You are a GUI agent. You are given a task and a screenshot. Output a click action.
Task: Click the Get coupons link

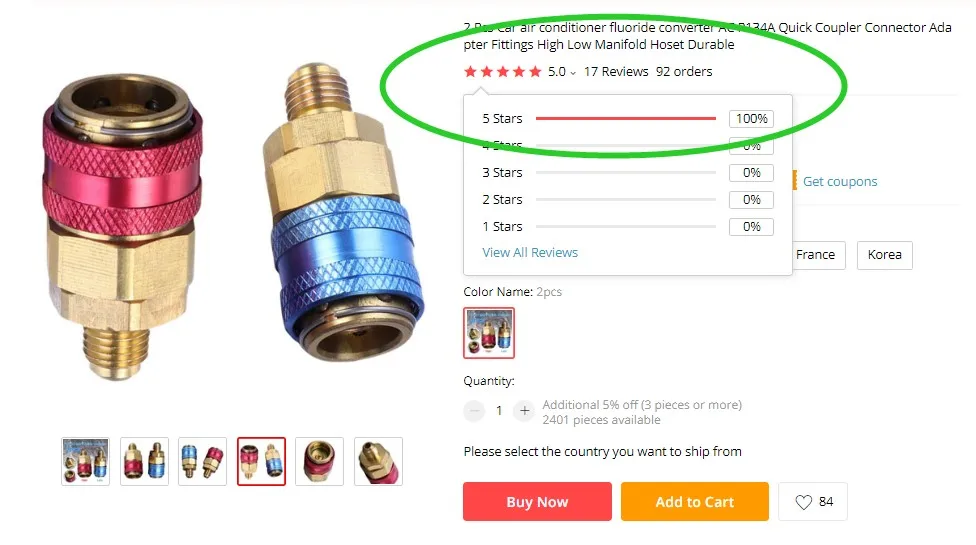840,182
